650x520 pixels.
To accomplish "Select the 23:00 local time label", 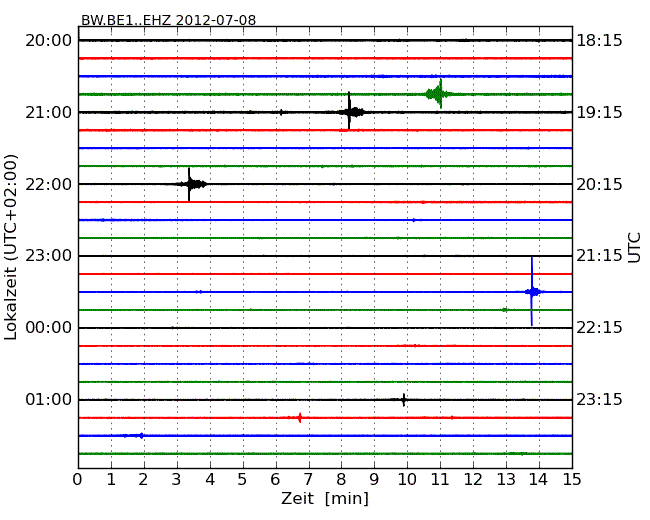I will coord(49,256).
